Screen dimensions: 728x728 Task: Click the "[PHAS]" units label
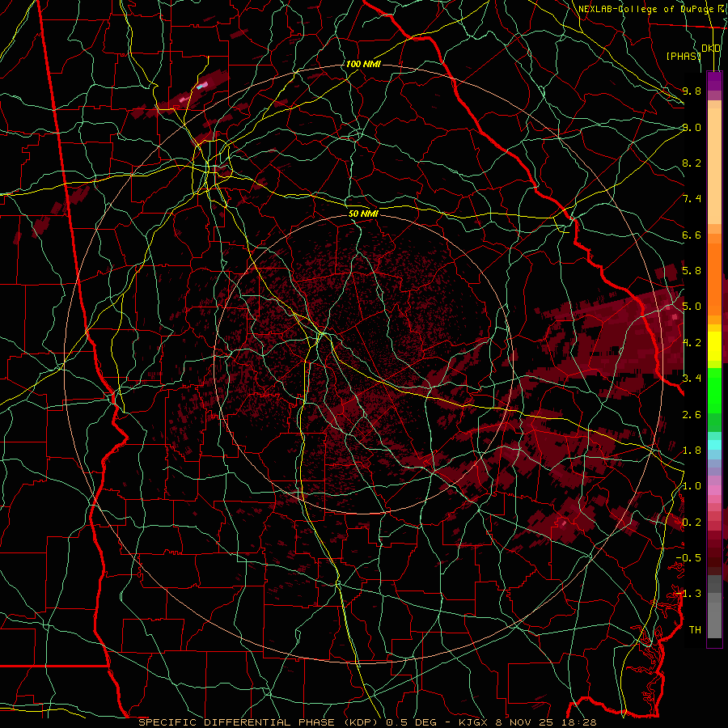pyautogui.click(x=684, y=56)
